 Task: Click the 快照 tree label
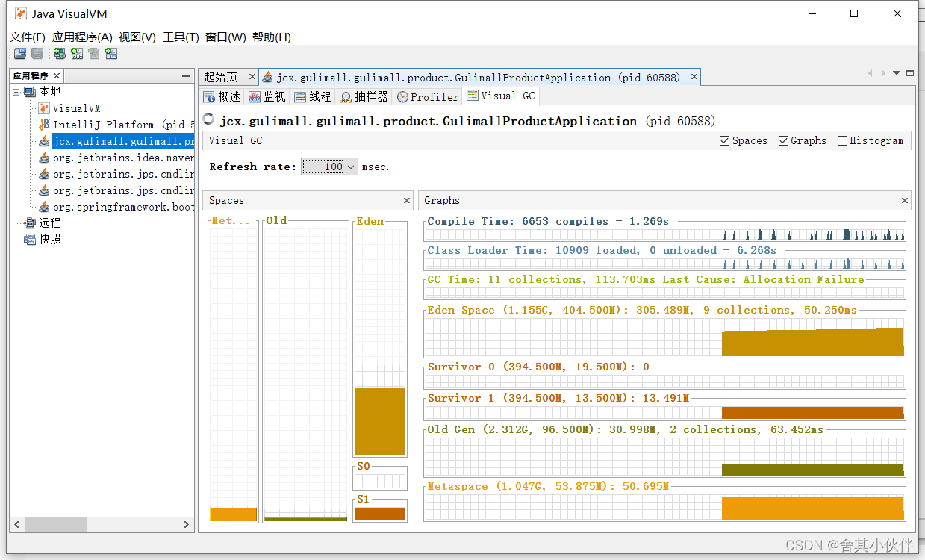[50, 240]
